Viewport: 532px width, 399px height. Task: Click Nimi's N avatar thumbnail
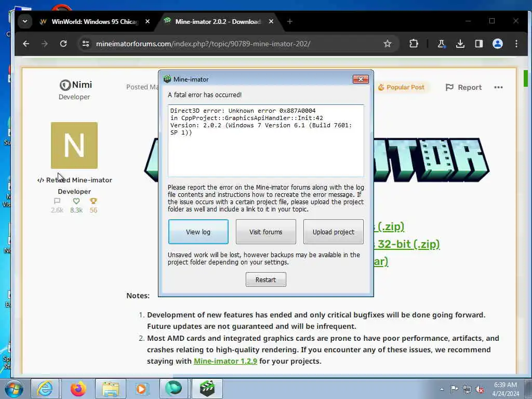tap(74, 145)
